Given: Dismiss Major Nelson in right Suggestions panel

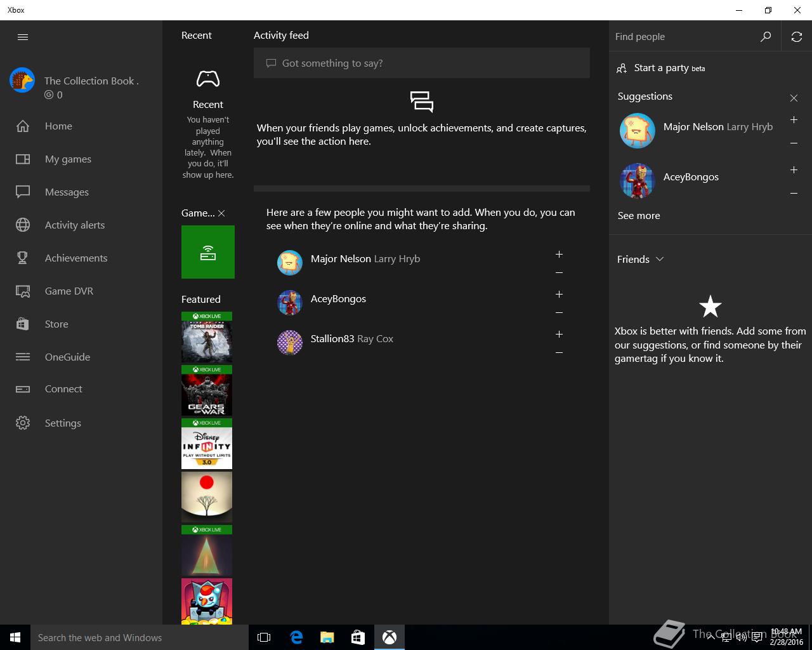Looking at the screenshot, I should coord(794,143).
